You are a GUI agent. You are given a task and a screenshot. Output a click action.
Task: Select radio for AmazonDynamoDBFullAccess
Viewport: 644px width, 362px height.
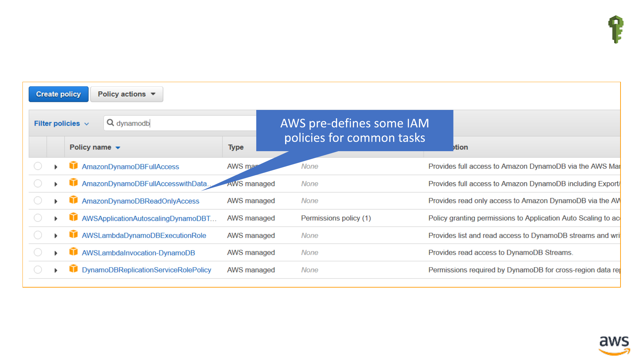(x=38, y=166)
